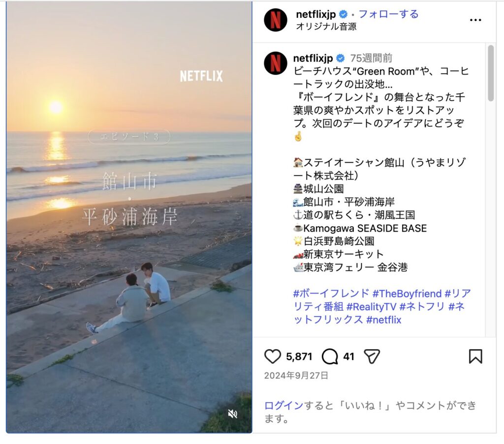Share the post with the paper plane icon

pyautogui.click(x=372, y=356)
